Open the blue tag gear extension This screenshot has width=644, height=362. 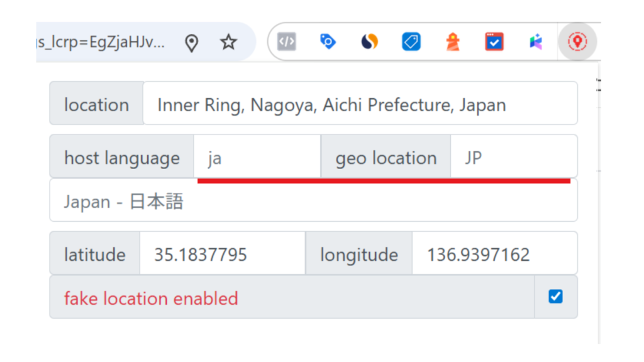click(x=328, y=42)
